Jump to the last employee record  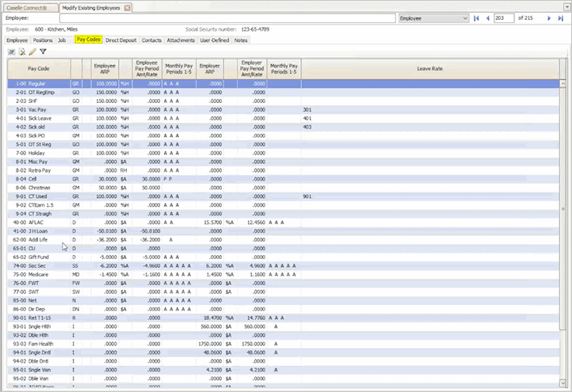pyautogui.click(x=561, y=17)
